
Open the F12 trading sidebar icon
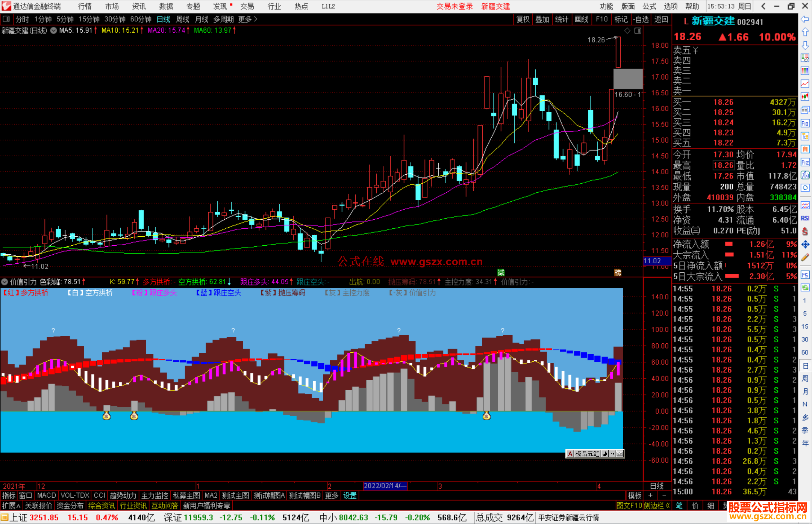click(x=805, y=162)
